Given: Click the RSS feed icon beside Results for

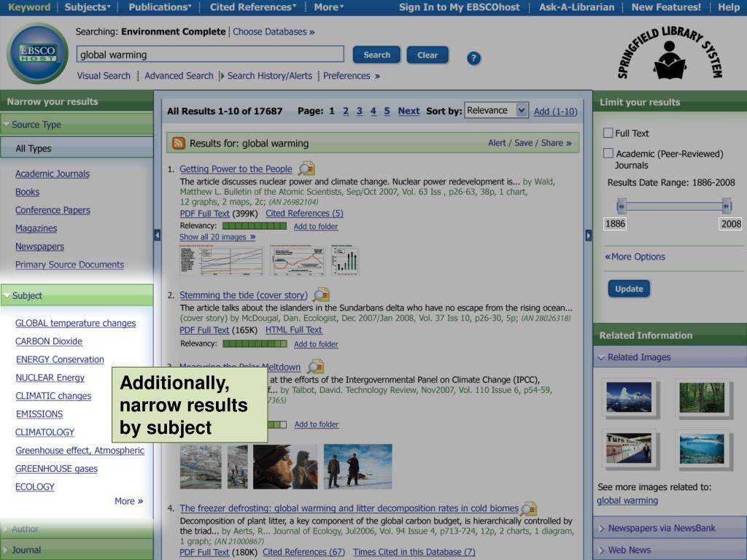Looking at the screenshot, I should coord(178,143).
